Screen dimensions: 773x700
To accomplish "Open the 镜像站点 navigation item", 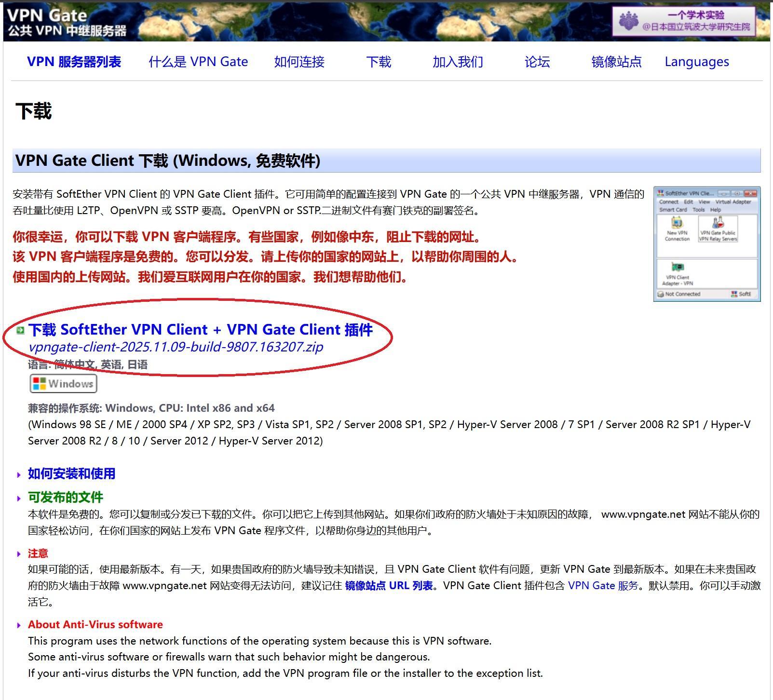I will point(616,62).
